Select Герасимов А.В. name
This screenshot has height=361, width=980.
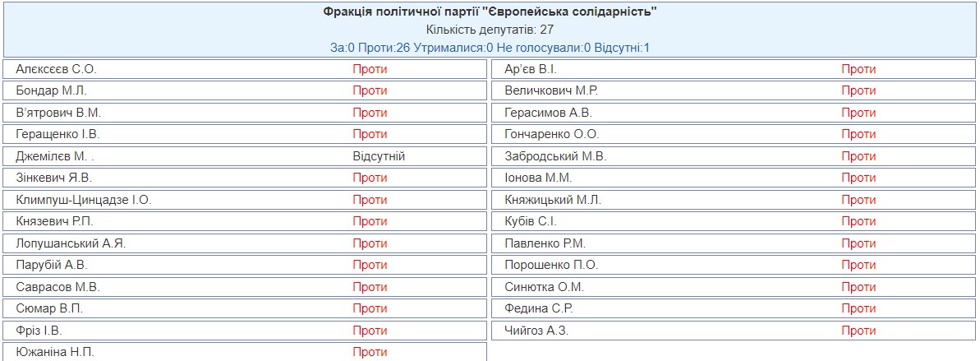click(548, 113)
